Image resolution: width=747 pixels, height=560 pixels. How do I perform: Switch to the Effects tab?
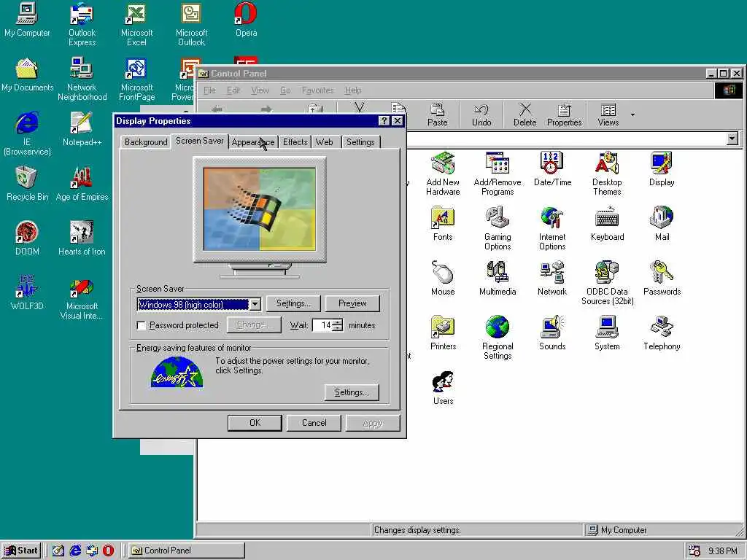click(295, 142)
